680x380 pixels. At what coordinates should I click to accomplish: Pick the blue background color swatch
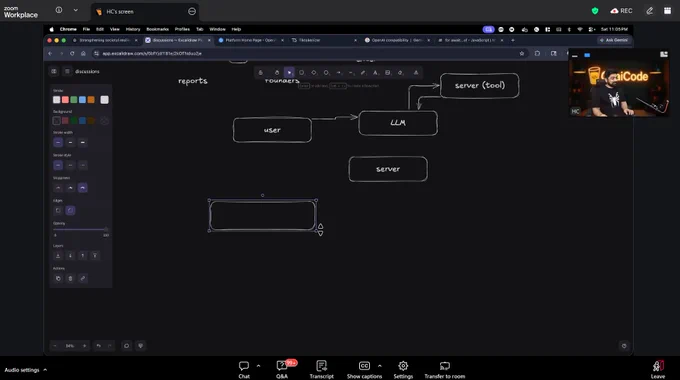click(x=82, y=121)
